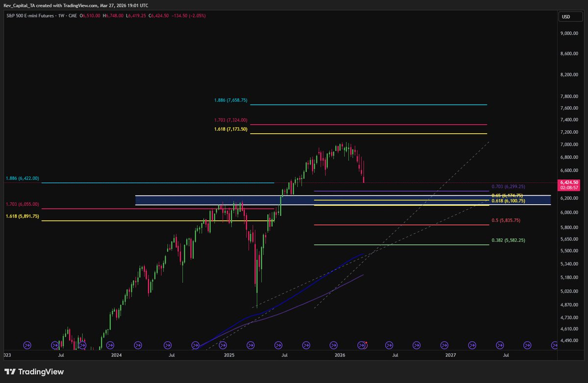Click the low value L6,419.25
Screen dimensions: 588x383
[136, 16]
